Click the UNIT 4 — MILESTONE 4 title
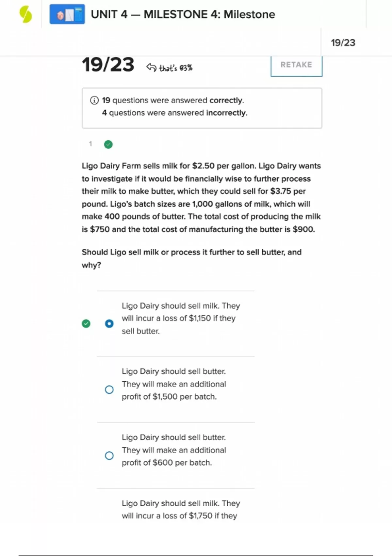Screen dimensions: 392x556 [183, 14]
